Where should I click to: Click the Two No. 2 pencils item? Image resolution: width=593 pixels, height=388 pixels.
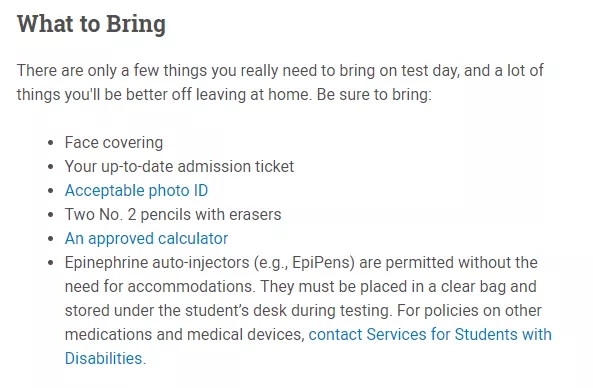click(173, 214)
